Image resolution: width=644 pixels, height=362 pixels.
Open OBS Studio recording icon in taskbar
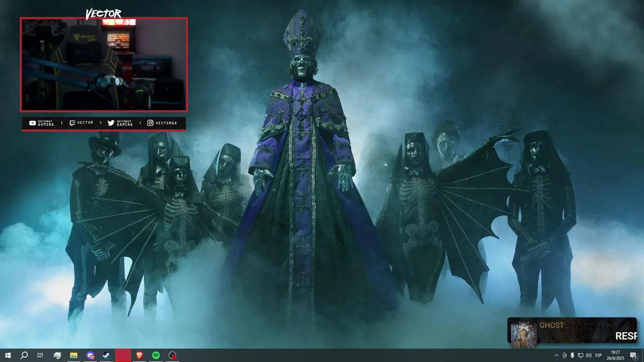(173, 355)
